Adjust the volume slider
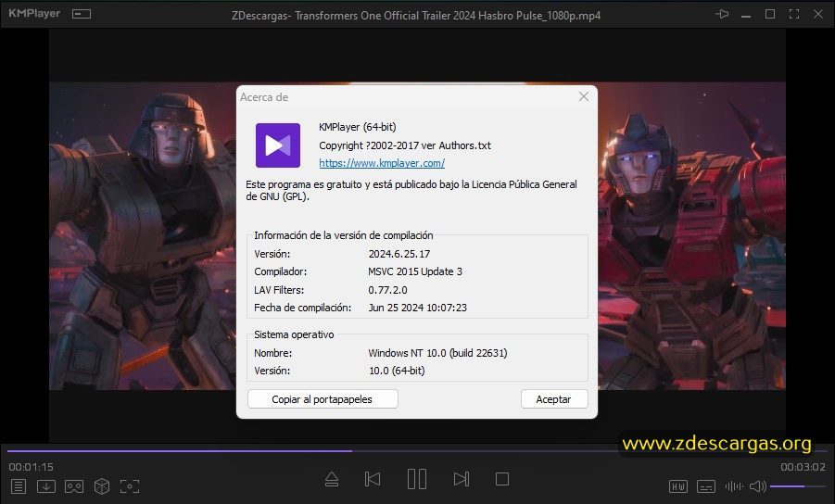The height and width of the screenshot is (504, 835). tap(798, 486)
